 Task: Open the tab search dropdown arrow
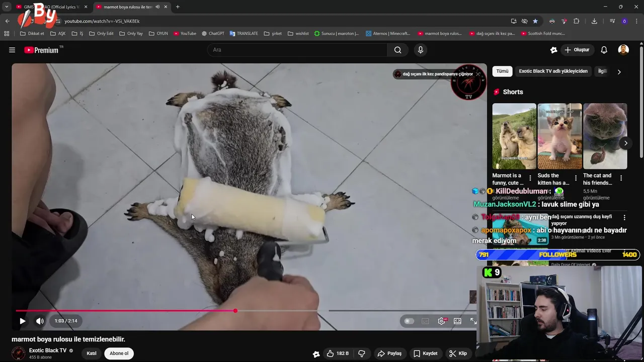[7, 7]
